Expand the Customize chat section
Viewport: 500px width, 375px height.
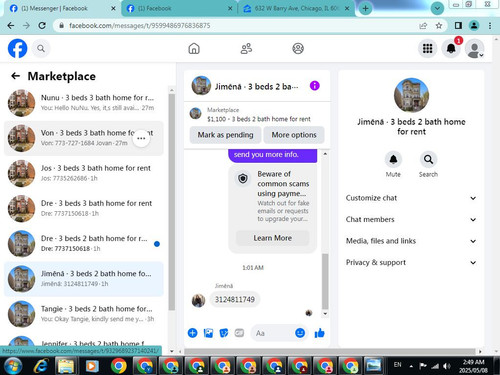[x=411, y=198]
